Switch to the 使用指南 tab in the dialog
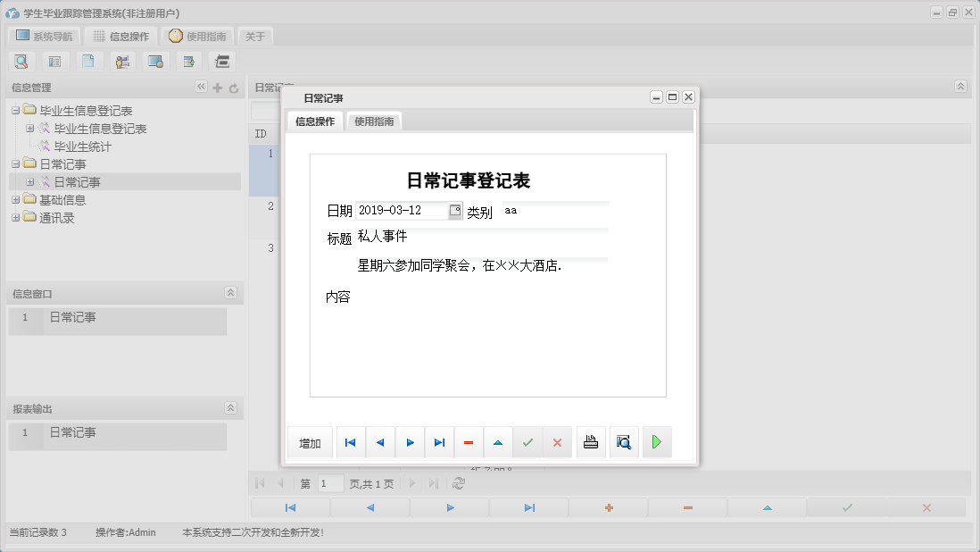Screen dimensions: 980x552 click(373, 121)
